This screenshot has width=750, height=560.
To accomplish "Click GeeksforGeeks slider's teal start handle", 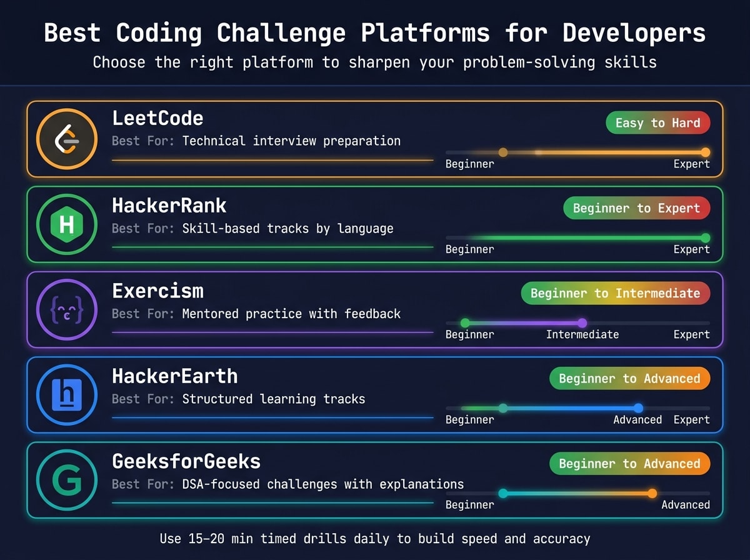I will pos(503,493).
